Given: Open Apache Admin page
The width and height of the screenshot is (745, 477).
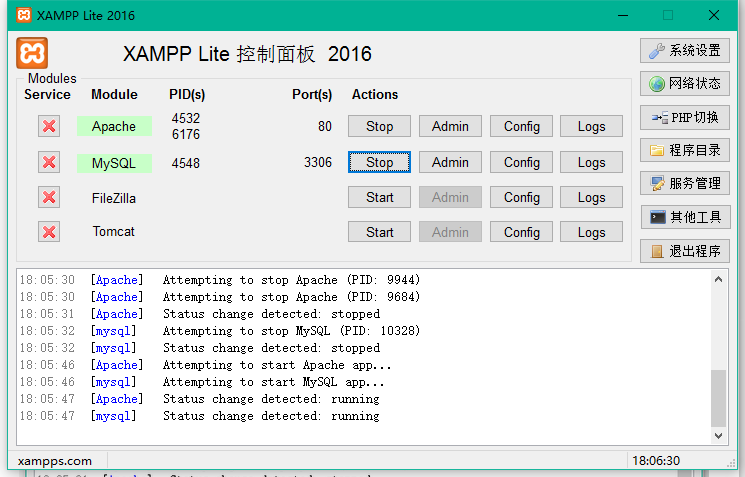Looking at the screenshot, I should (450, 126).
